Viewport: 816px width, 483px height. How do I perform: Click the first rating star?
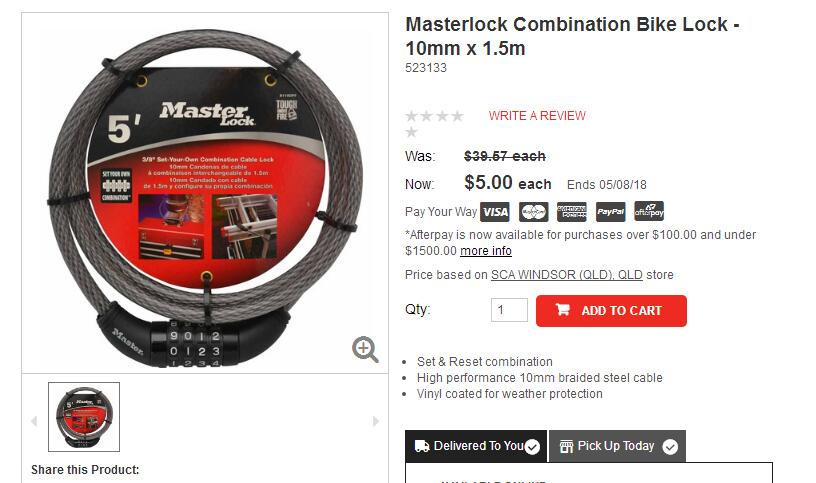[412, 116]
